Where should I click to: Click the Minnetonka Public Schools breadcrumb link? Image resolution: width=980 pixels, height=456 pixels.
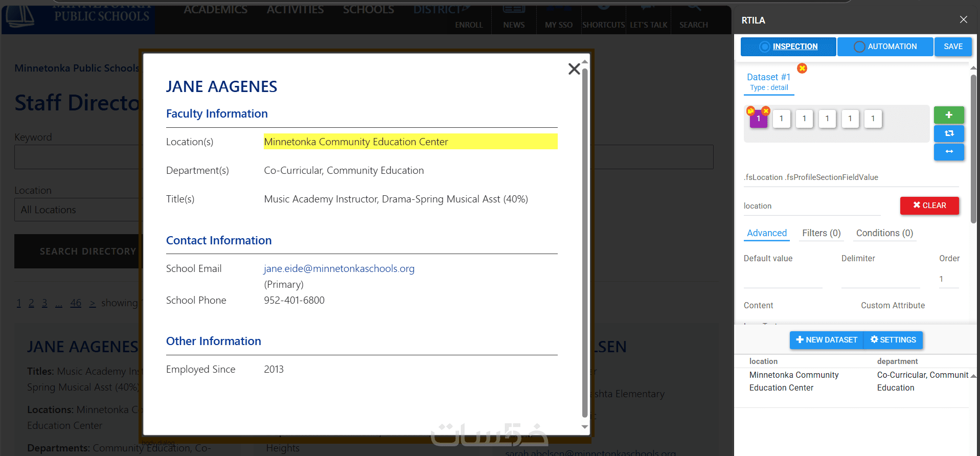pos(77,68)
